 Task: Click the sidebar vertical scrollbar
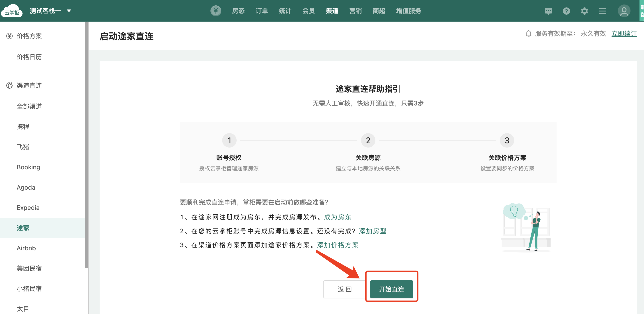(x=86, y=145)
